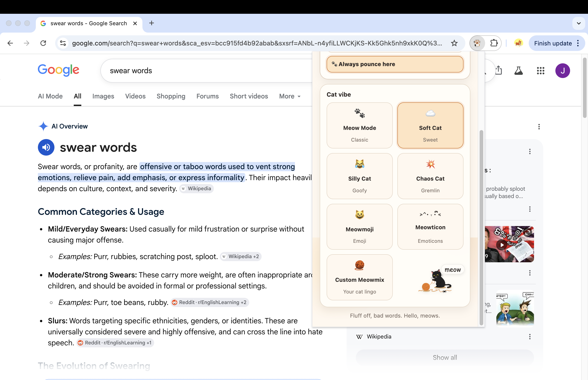Go to Google logo homepage
This screenshot has height=380, width=588.
pos(59,70)
